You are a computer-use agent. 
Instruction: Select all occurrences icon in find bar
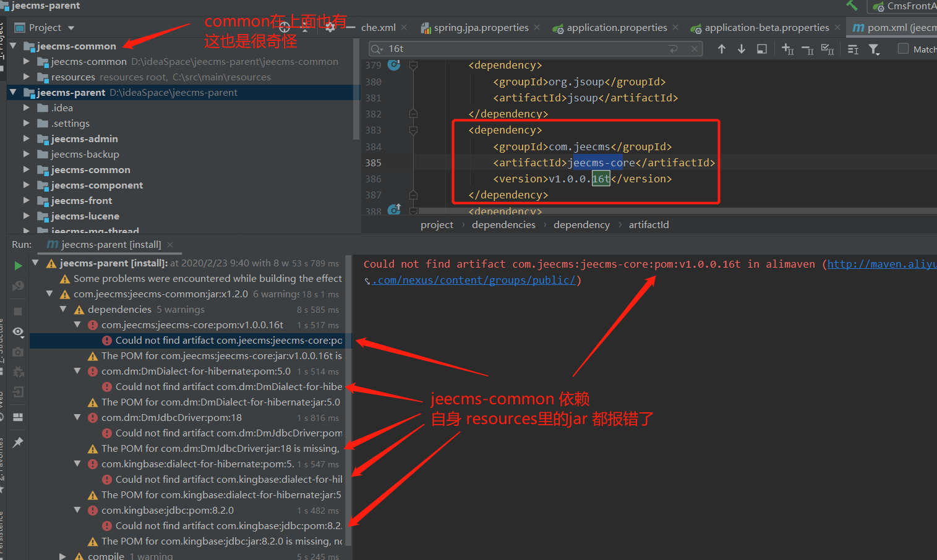click(x=827, y=49)
